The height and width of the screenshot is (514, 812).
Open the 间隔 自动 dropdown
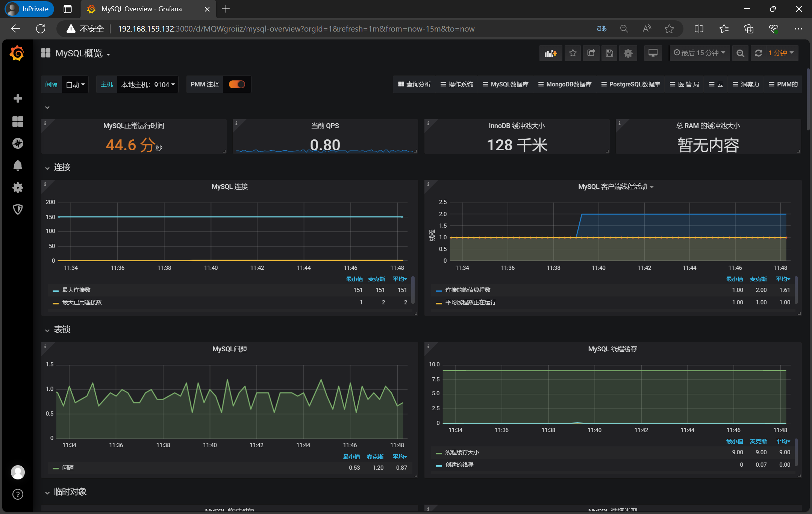point(75,85)
